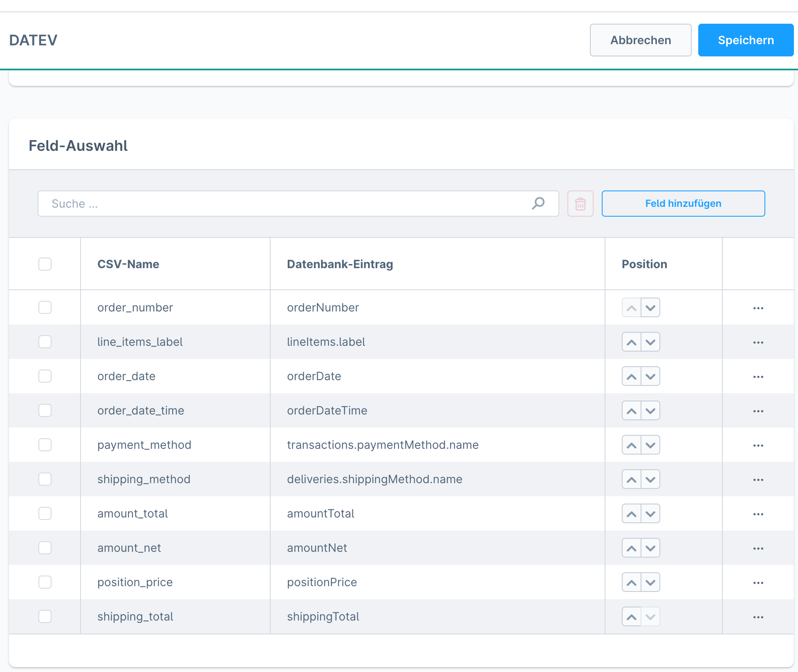
Task: Click the search magnifier icon
Action: click(538, 203)
